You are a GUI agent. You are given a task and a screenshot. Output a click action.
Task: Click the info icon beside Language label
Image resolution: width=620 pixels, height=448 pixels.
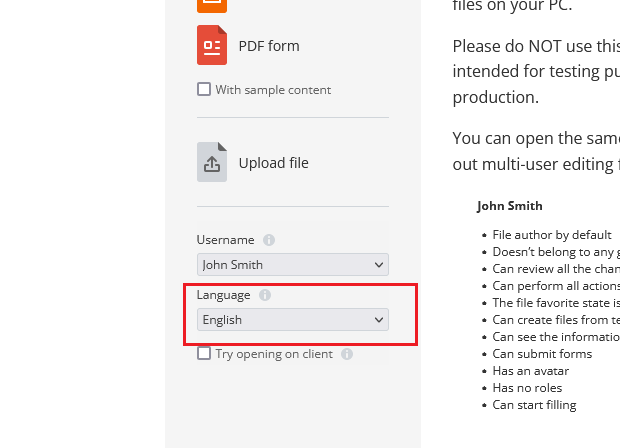point(264,295)
